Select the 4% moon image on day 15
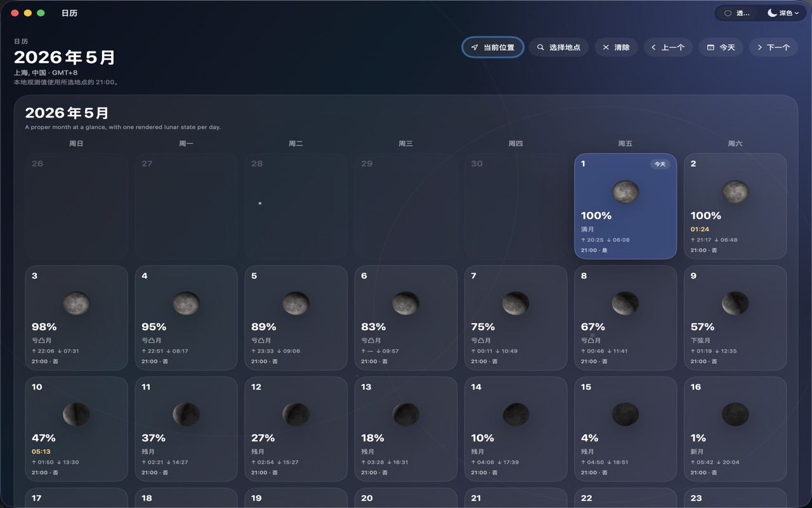The image size is (812, 508). pyautogui.click(x=625, y=414)
